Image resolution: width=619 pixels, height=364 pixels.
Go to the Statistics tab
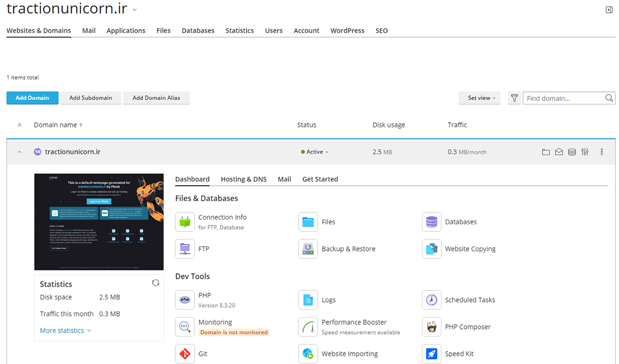coord(239,30)
